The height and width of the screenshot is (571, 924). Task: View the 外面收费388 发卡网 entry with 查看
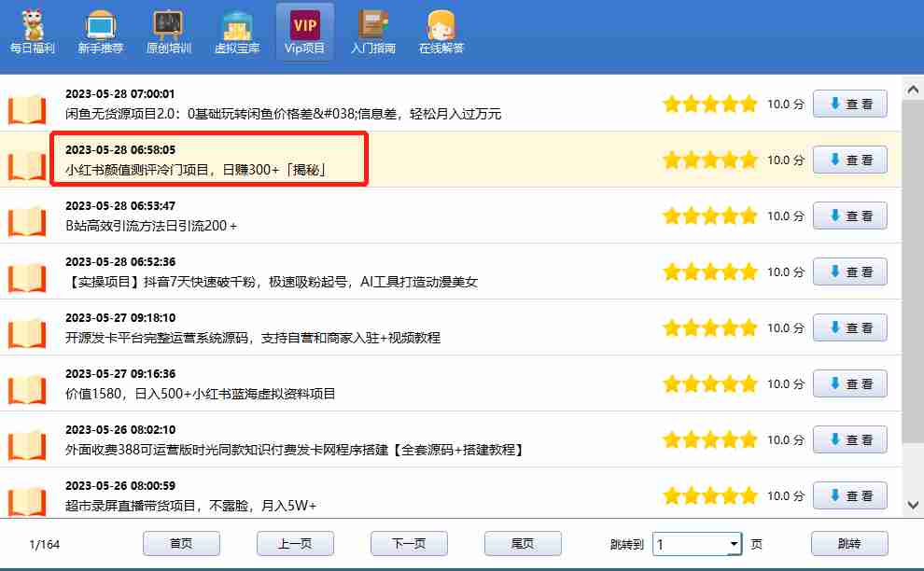(x=849, y=439)
